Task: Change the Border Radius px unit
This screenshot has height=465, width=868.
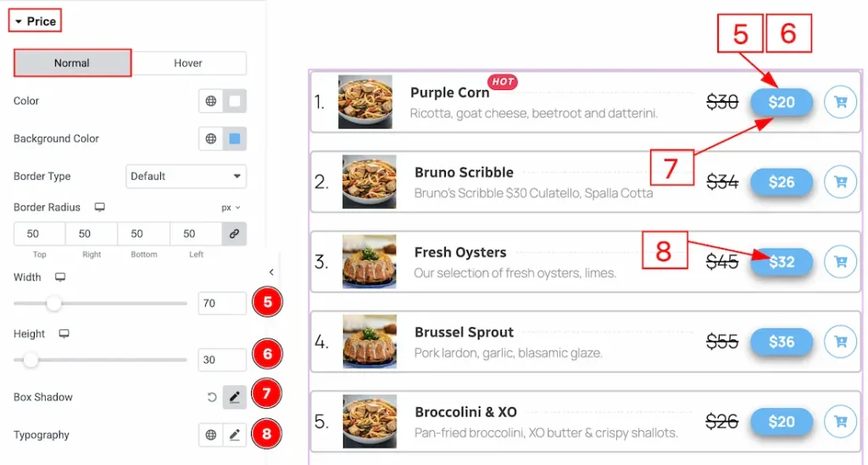Action: pyautogui.click(x=231, y=207)
